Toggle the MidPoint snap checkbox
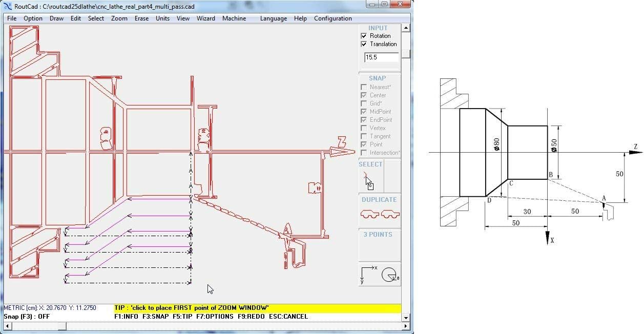Viewport: 644px width, 334px height. [364, 112]
